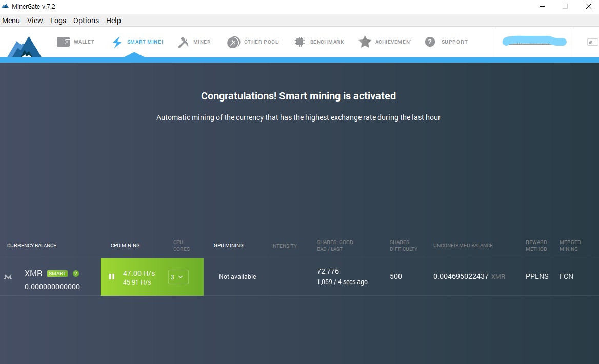Click the Smart Miner lightning icon
Screen dimensions: 599x364
click(x=117, y=42)
